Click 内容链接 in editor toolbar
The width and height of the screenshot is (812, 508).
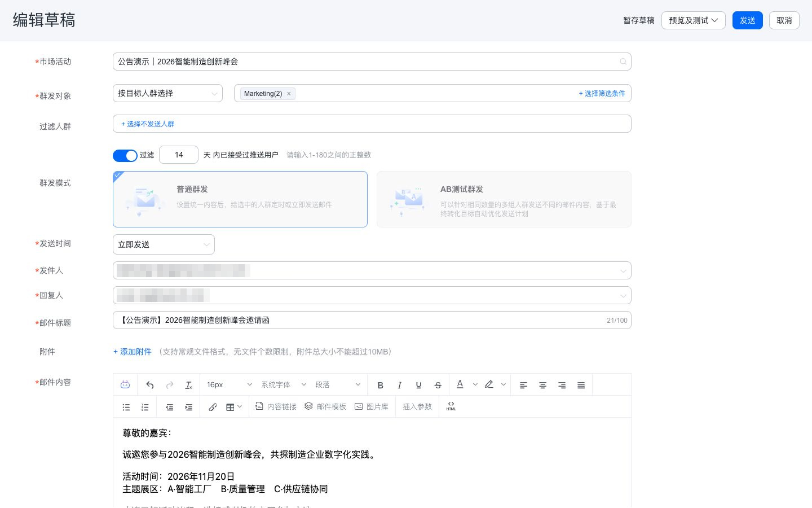[276, 406]
